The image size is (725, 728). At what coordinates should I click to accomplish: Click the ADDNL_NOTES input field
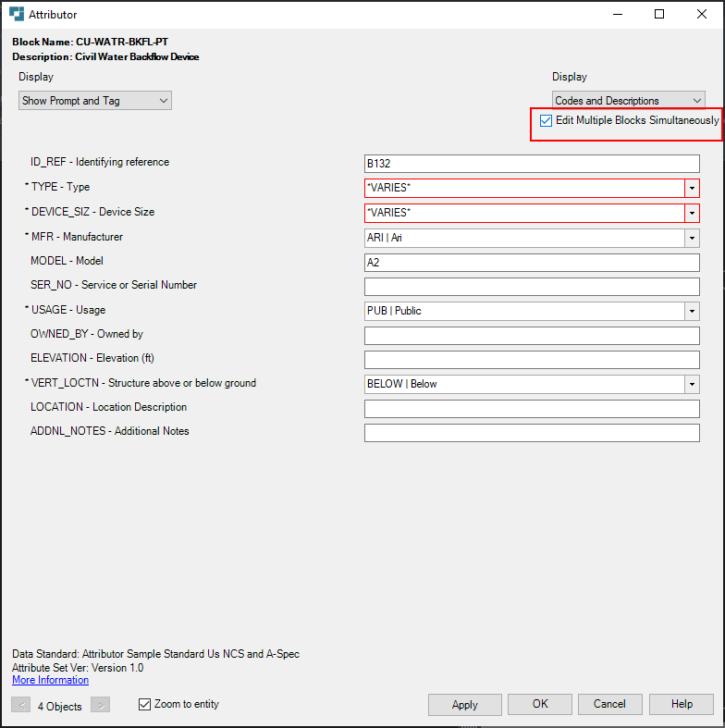532,433
